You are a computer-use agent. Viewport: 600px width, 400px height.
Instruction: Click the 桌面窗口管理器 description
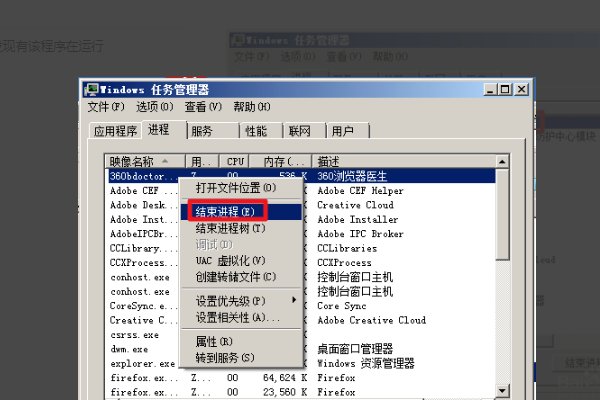[x=355, y=349]
